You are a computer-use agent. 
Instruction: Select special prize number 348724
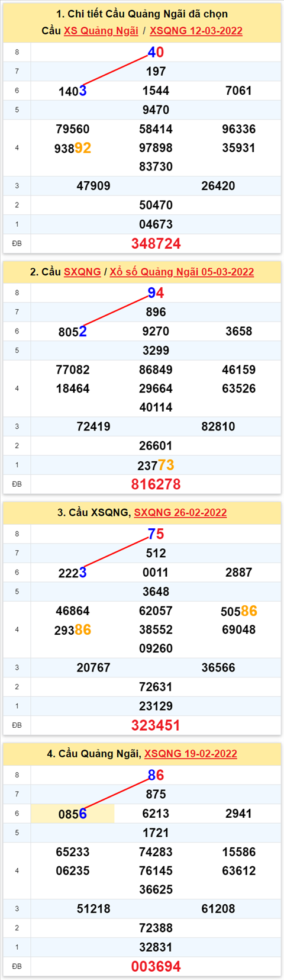click(x=156, y=243)
